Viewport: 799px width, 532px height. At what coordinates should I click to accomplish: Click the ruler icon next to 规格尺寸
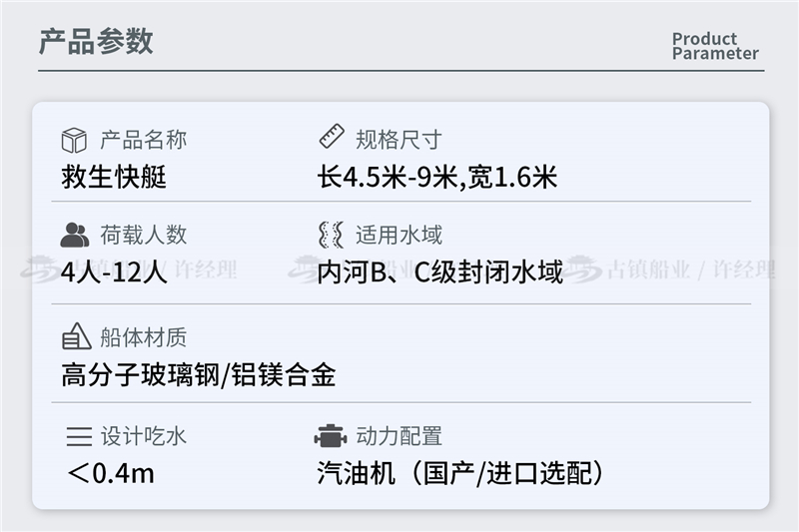pos(332,137)
